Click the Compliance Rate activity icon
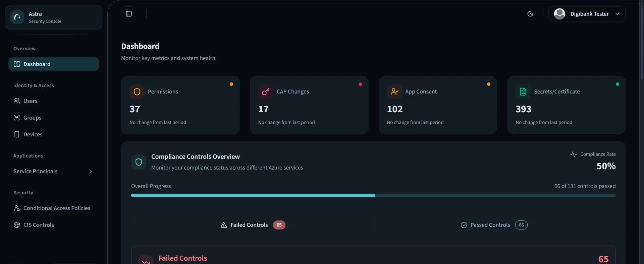This screenshot has width=644, height=264. (574, 154)
